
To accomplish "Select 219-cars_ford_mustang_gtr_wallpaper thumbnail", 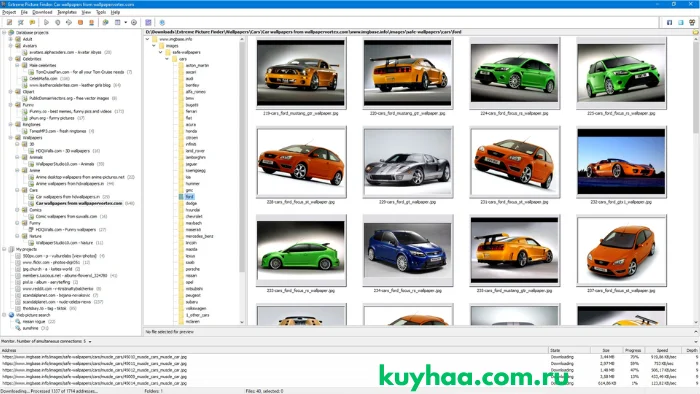I will coord(301,73).
